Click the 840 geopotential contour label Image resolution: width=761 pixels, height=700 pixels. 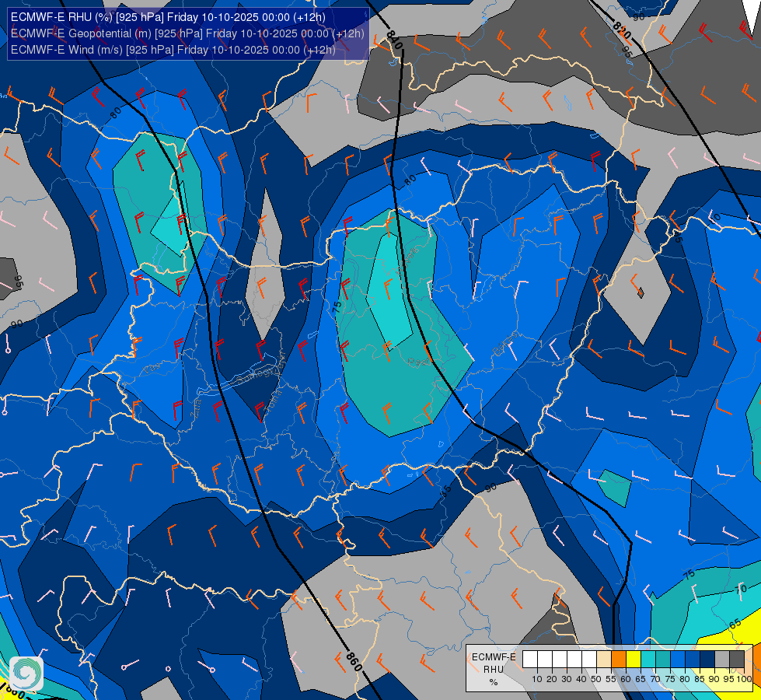pos(395,40)
